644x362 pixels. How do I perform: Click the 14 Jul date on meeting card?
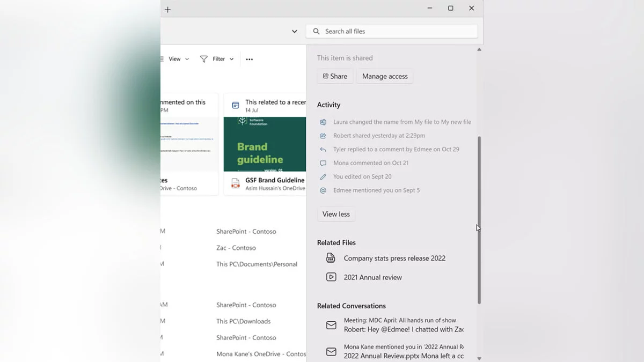[x=252, y=110]
